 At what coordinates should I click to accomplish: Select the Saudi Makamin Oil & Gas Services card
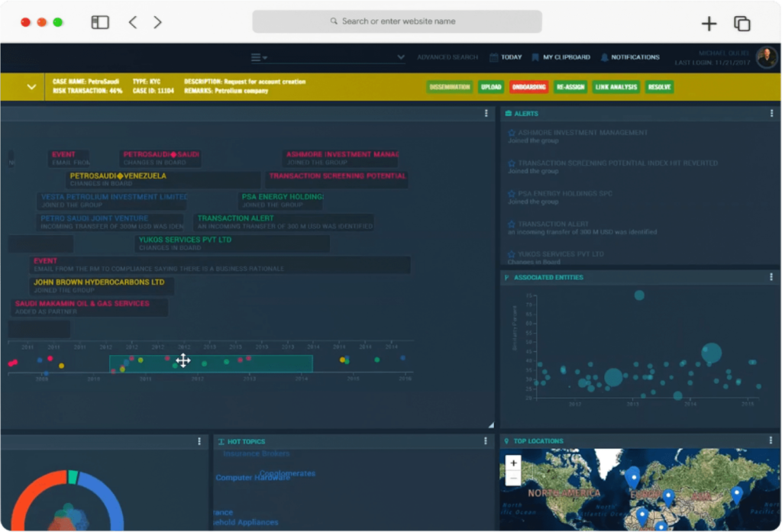click(89, 308)
